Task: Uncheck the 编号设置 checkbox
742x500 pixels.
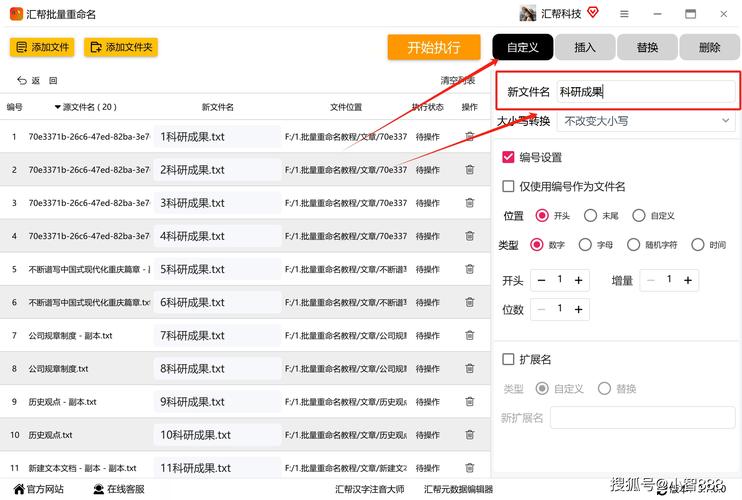Action: tap(509, 157)
